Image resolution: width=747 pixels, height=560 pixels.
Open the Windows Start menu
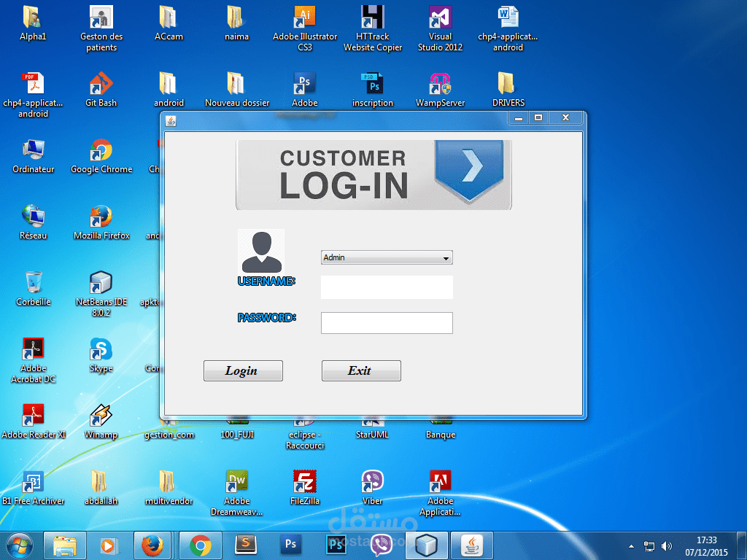point(20,545)
